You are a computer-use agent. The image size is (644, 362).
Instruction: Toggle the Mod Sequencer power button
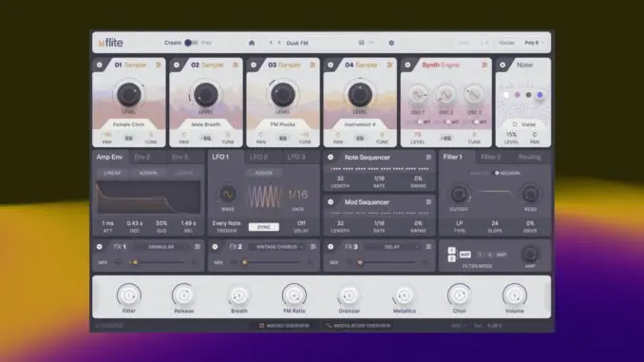[x=331, y=202]
